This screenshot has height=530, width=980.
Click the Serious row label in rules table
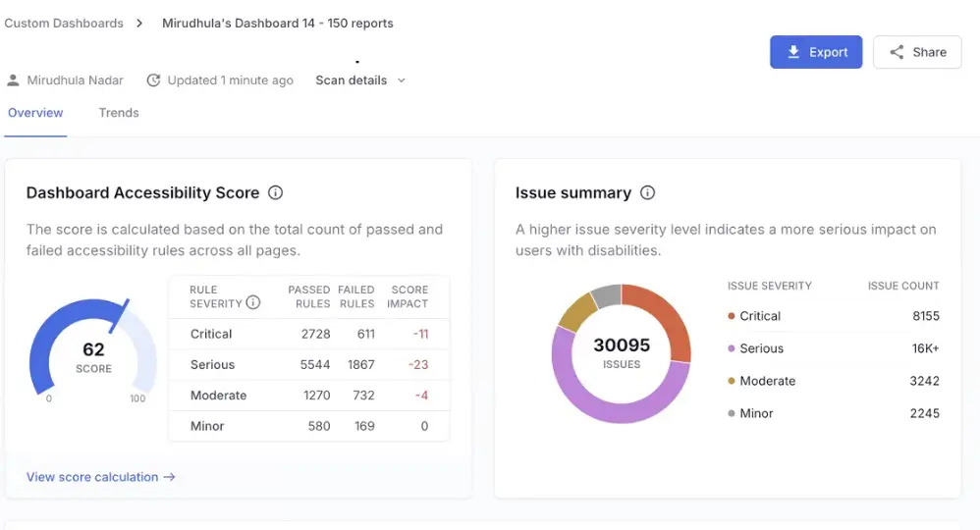(x=212, y=364)
